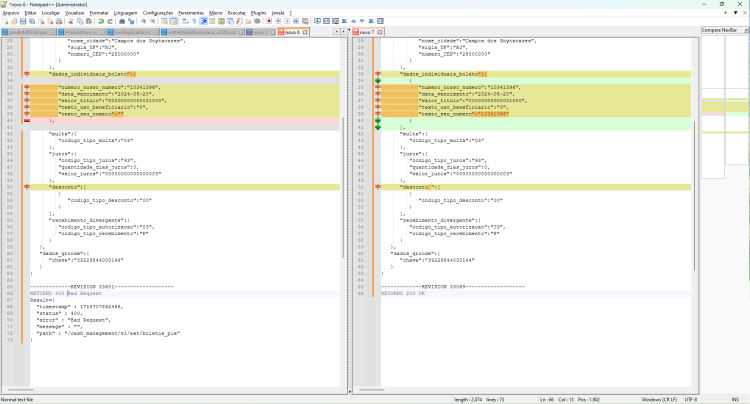Click tab scroll left arrow in left pane
The width and height of the screenshot is (750, 404).
point(336,32)
